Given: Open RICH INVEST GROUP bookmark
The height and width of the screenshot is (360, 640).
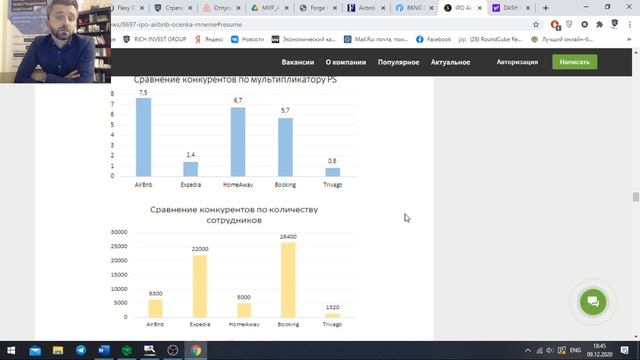Looking at the screenshot, I should 155,39.
